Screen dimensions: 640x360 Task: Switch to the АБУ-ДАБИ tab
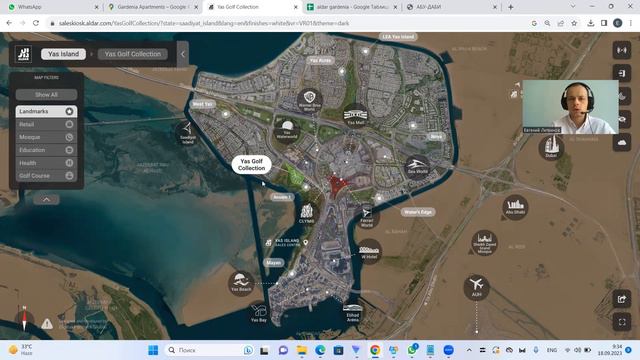pyautogui.click(x=451, y=7)
